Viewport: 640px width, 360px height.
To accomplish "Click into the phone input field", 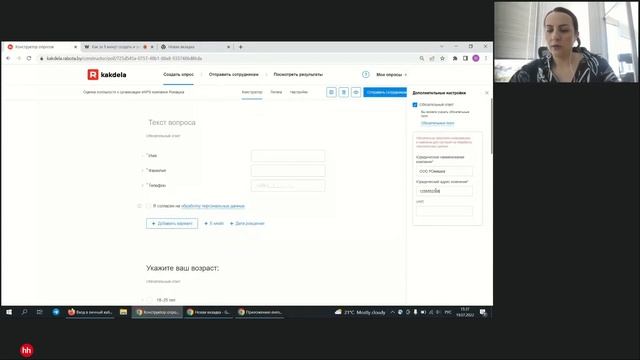I will pyautogui.click(x=288, y=186).
